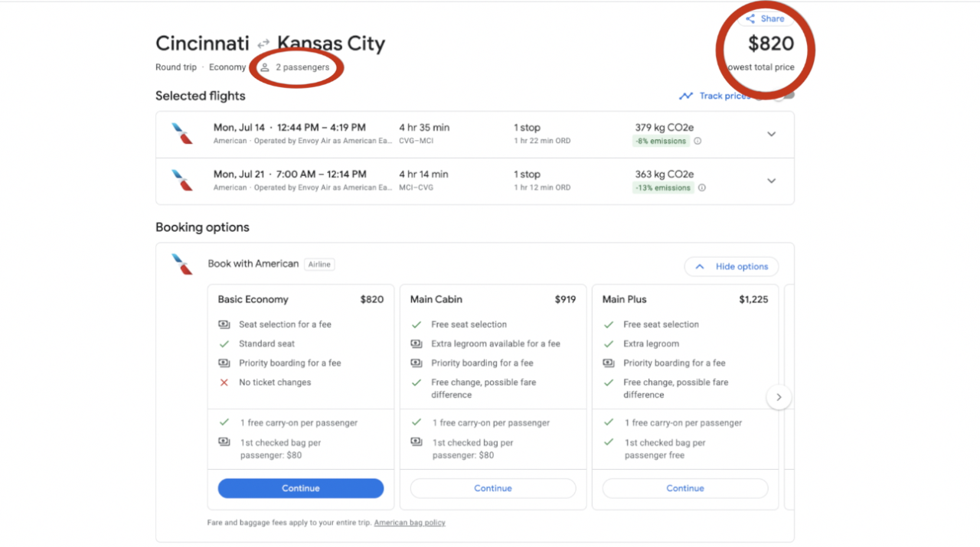980x547 pixels.
Task: Click the fee icon beside Seat selection for a fee
Action: 224,324
